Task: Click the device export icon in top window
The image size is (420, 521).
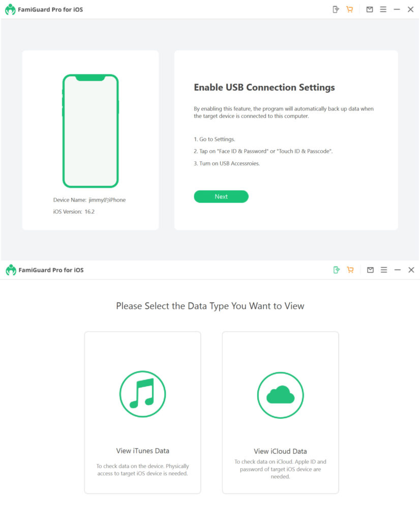Action: 336,9
